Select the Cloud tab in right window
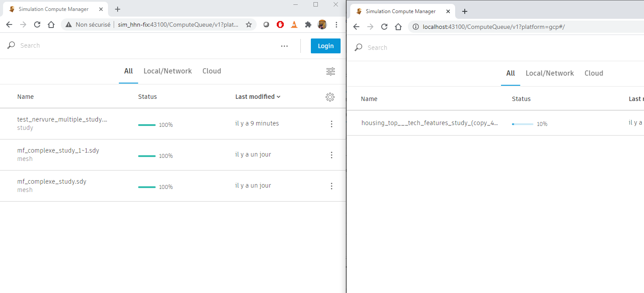Viewport: 644px width, 293px height. (594, 73)
